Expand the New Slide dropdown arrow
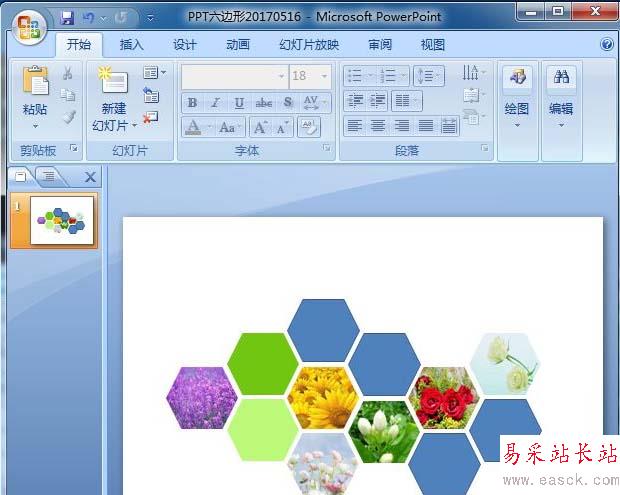The height and width of the screenshot is (495, 620). tap(134, 126)
